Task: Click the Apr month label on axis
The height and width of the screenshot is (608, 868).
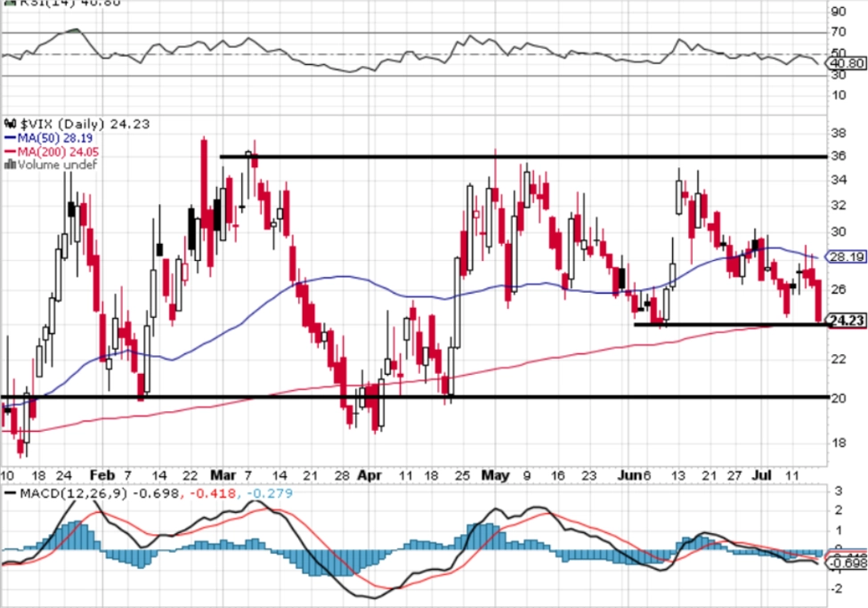Action: pos(369,475)
